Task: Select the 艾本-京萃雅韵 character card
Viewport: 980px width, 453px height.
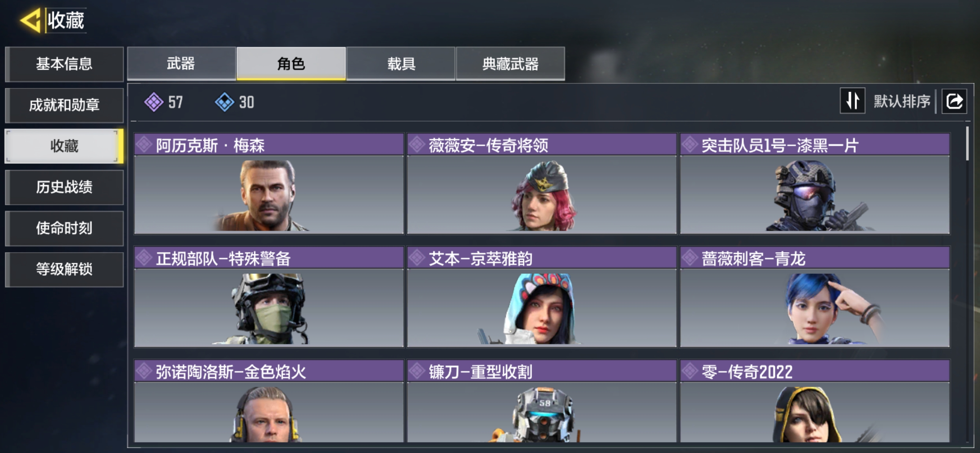Action: click(x=542, y=297)
